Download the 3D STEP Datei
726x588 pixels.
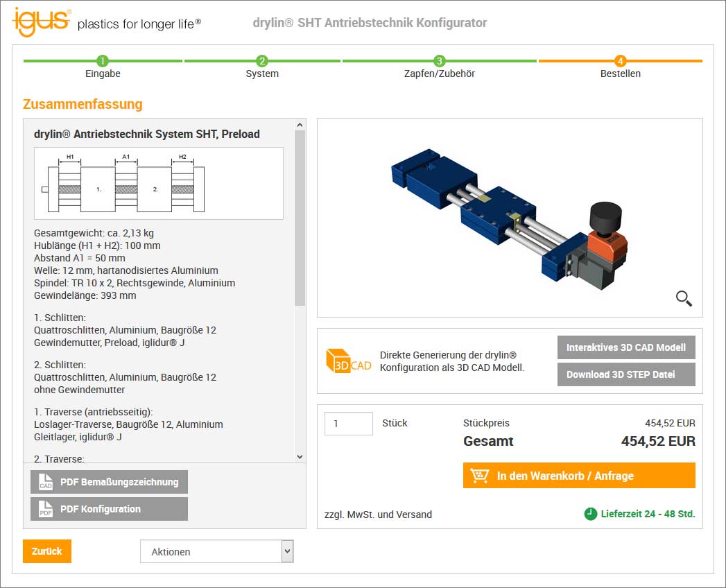pos(625,374)
